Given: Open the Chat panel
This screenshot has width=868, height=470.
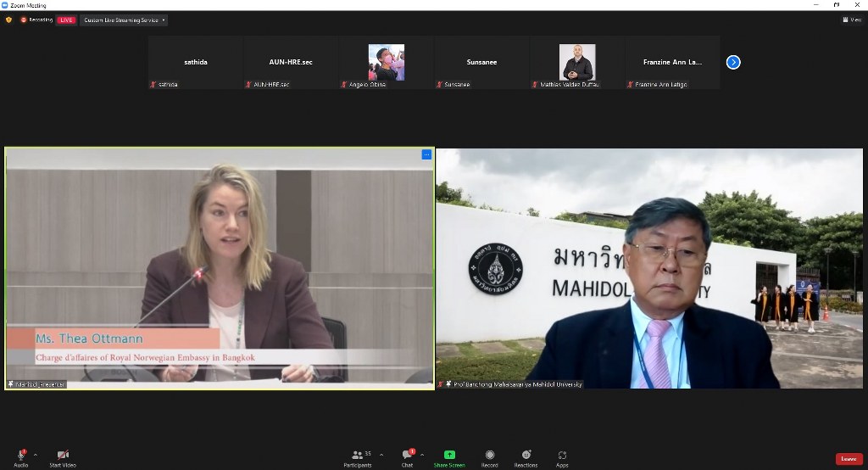Looking at the screenshot, I should [x=407, y=456].
